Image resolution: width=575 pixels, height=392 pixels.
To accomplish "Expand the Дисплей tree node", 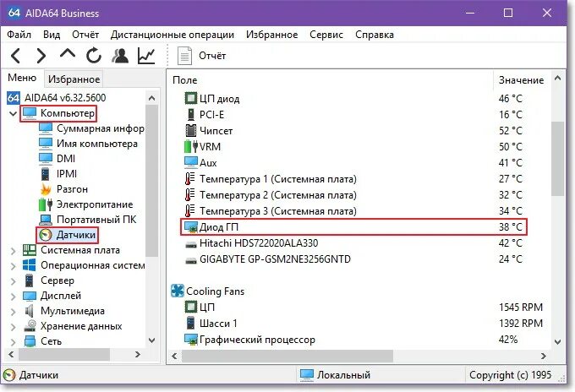I will (14, 296).
